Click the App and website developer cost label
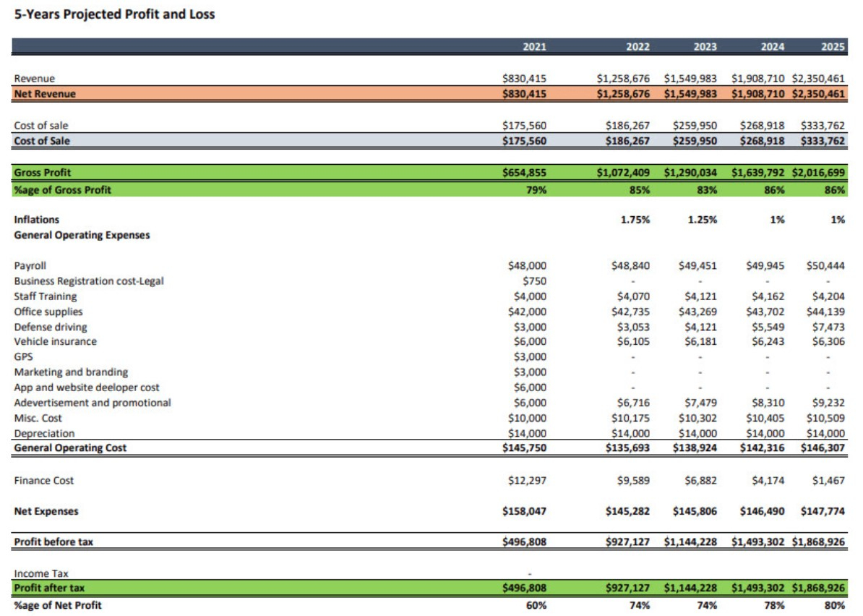 87,388
